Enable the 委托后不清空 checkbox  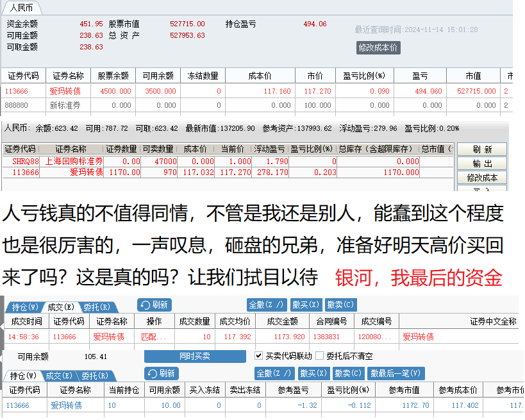[x=320, y=356]
